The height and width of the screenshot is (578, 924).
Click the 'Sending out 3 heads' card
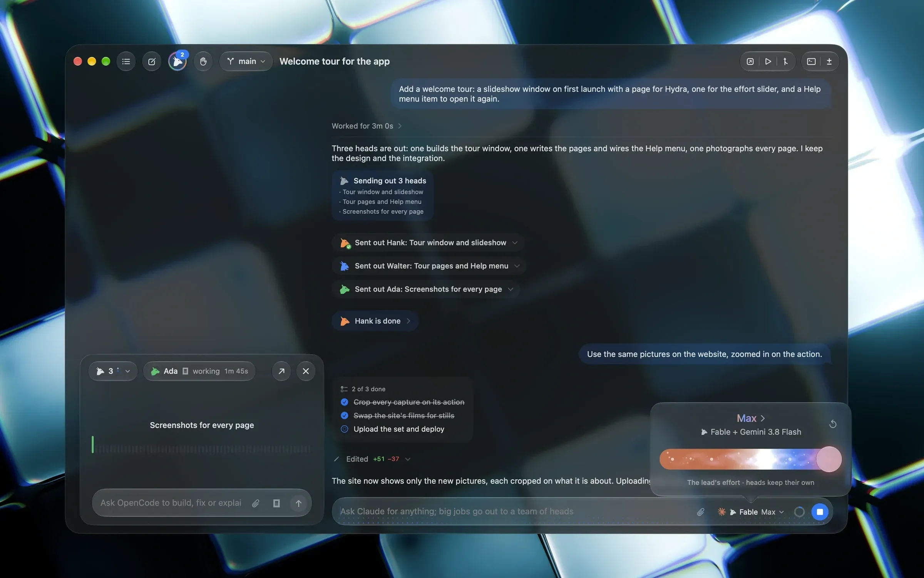383,196
